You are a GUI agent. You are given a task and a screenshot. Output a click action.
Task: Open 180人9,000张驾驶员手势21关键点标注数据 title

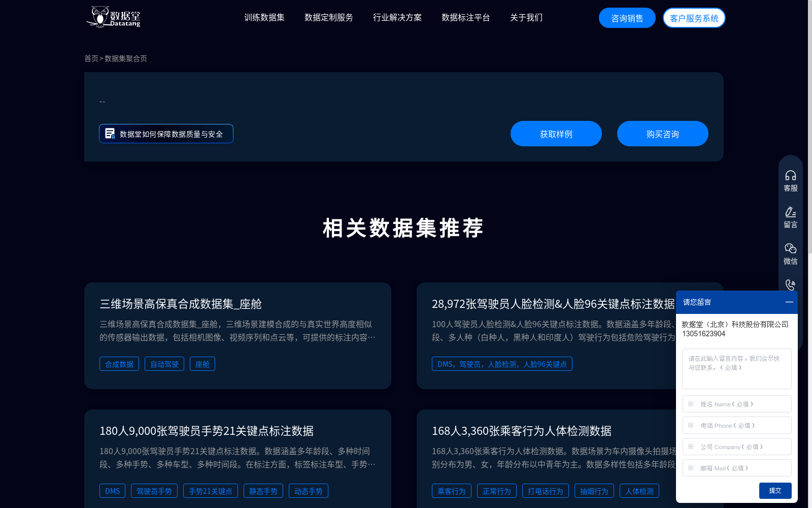coord(207,431)
